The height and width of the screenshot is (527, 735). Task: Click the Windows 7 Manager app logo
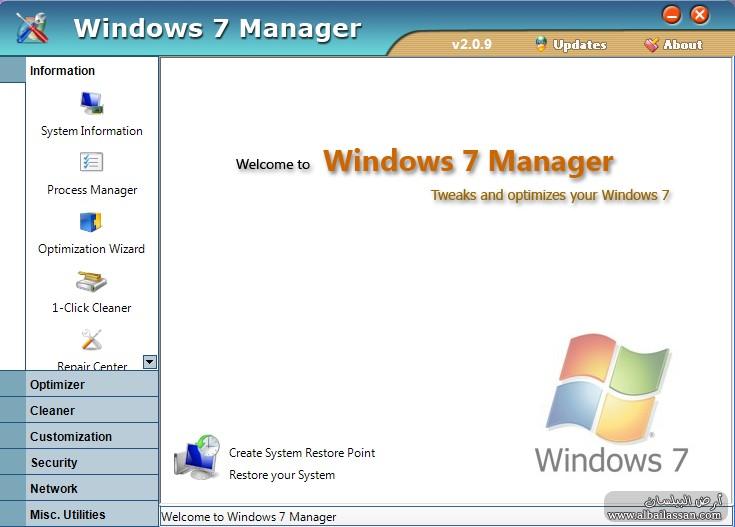31,28
